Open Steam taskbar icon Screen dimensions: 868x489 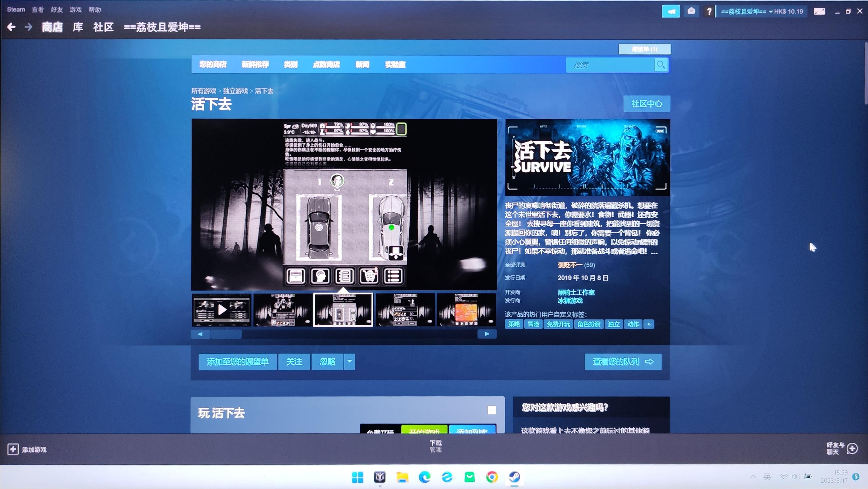point(514,477)
